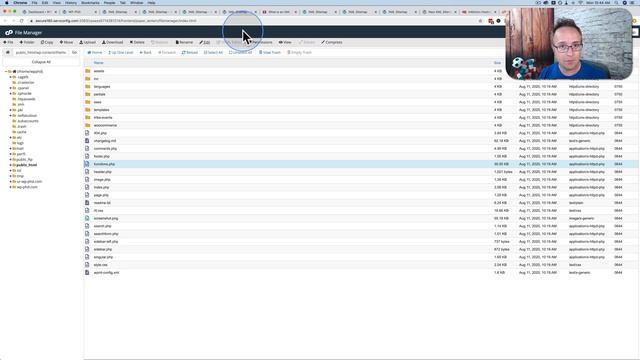640x360 pixels.
Task: Click the templates folder icon
Action: coord(87,110)
